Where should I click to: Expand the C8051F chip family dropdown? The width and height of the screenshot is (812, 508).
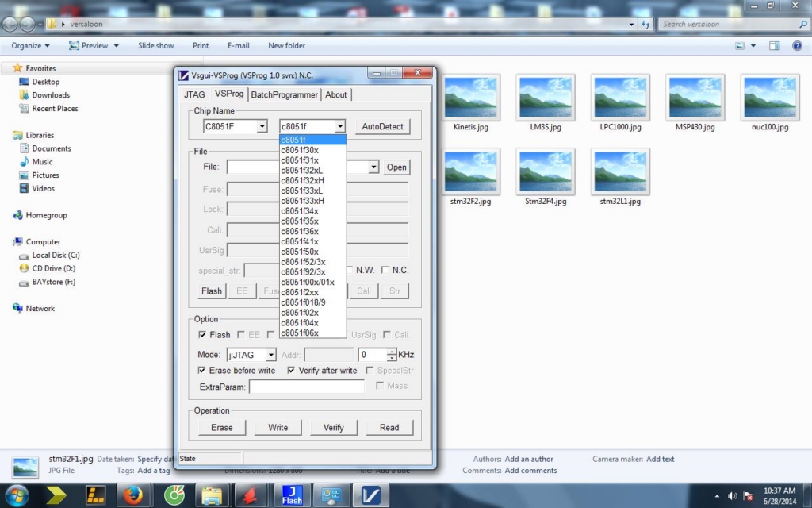(x=262, y=126)
